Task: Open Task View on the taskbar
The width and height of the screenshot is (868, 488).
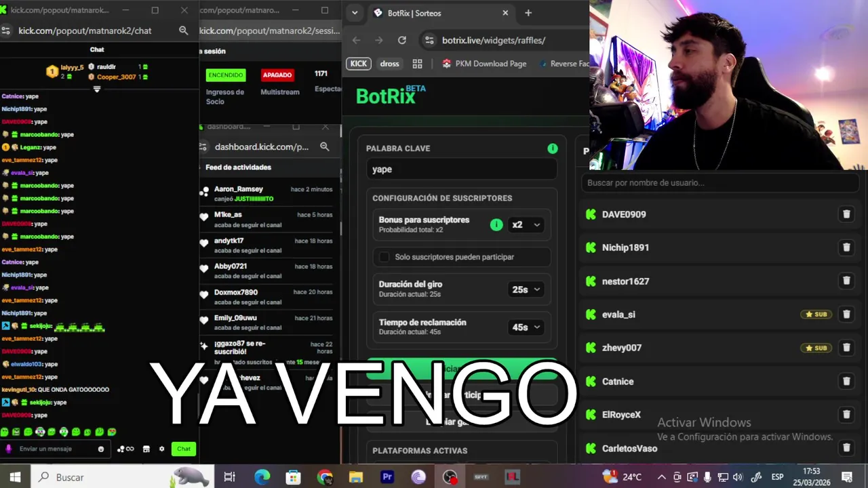Action: coord(229,477)
